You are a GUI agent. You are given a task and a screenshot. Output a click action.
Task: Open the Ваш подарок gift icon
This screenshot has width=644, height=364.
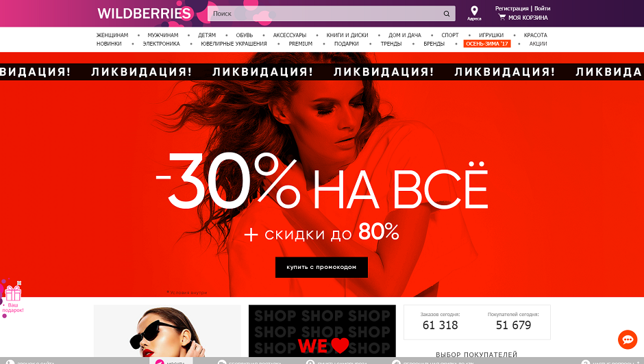(x=13, y=293)
